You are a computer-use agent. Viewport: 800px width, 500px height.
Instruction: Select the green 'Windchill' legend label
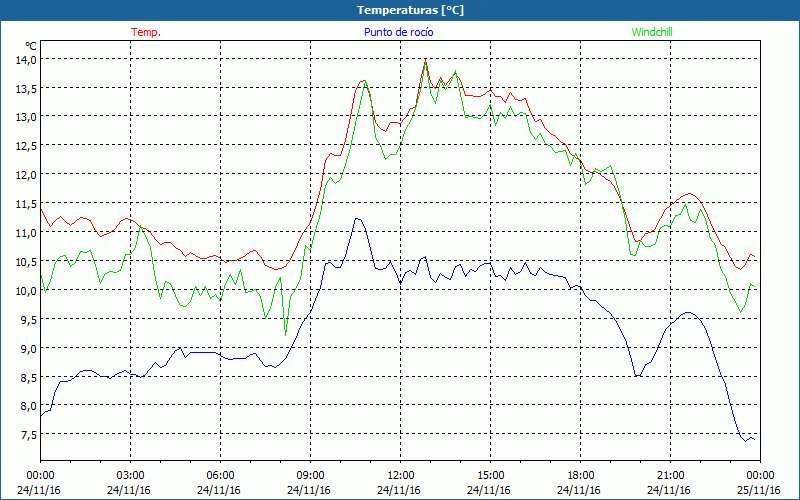coord(652,32)
